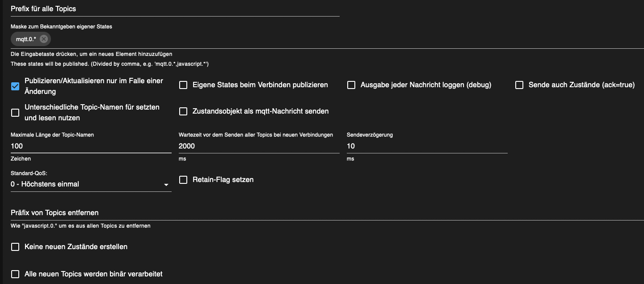The image size is (644, 284).
Task: Enable Eigene States beim Verbinden publizieren
Action: (183, 85)
